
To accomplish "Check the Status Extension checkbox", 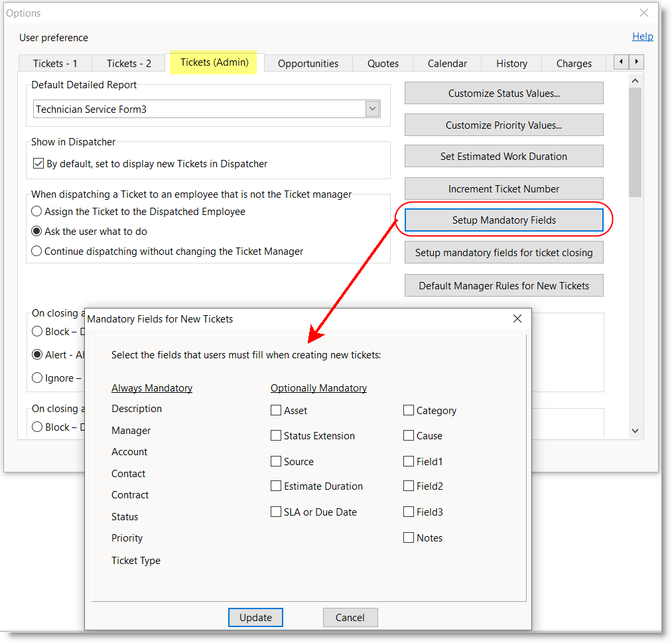I will (276, 436).
